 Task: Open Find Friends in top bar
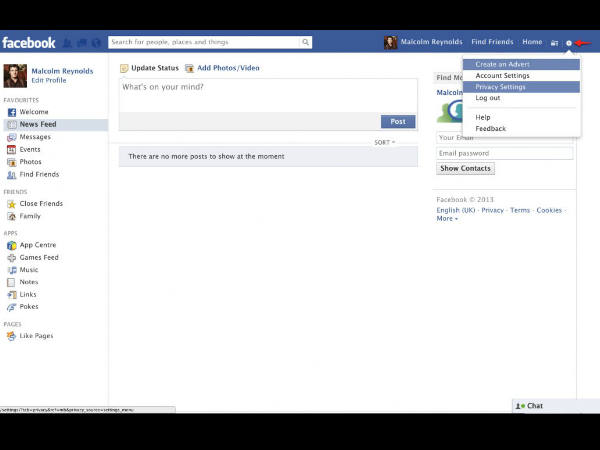click(492, 42)
